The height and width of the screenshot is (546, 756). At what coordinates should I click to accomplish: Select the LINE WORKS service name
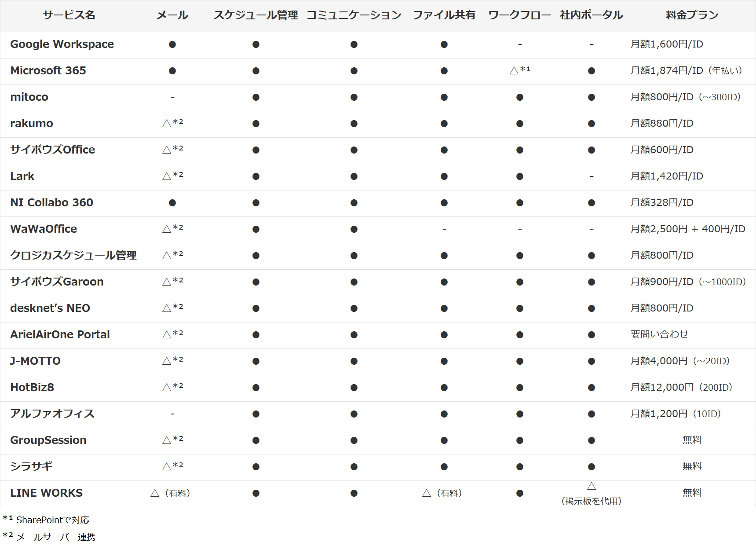[x=47, y=493]
